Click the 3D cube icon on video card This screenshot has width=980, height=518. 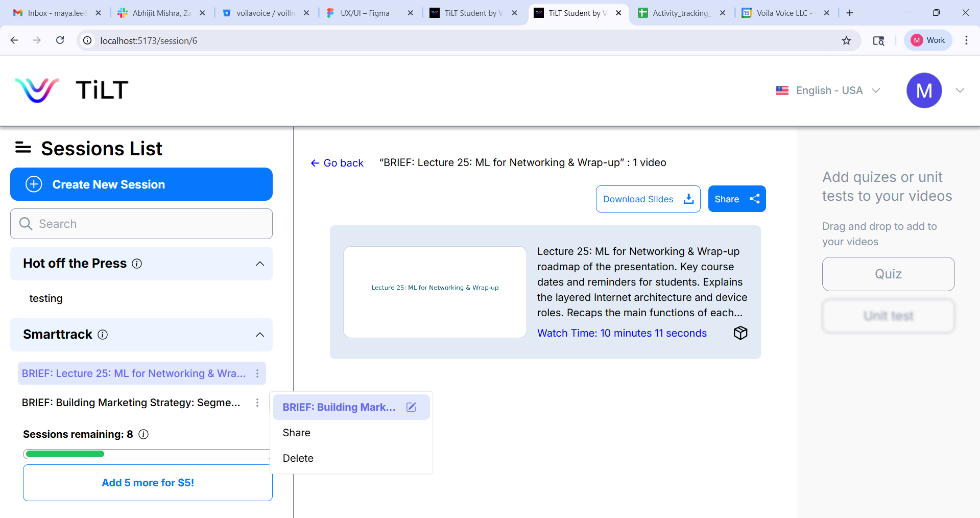pyautogui.click(x=740, y=333)
